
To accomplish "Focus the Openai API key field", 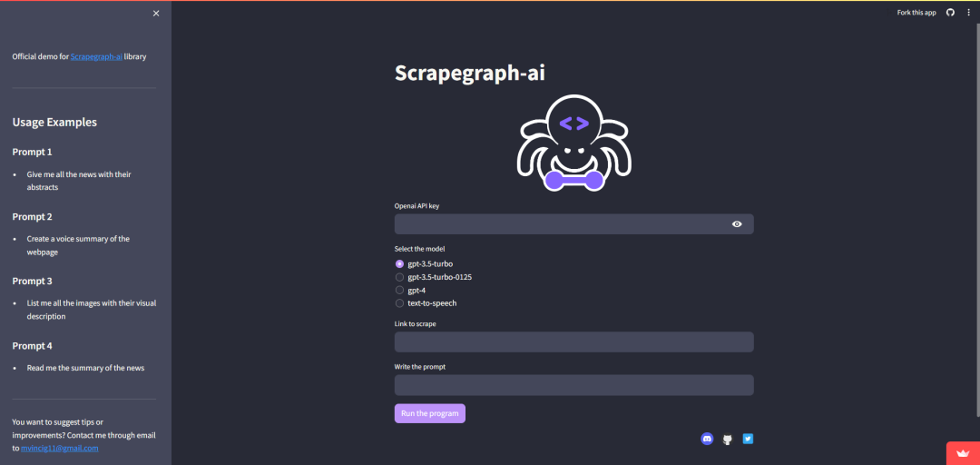I will (558, 224).
